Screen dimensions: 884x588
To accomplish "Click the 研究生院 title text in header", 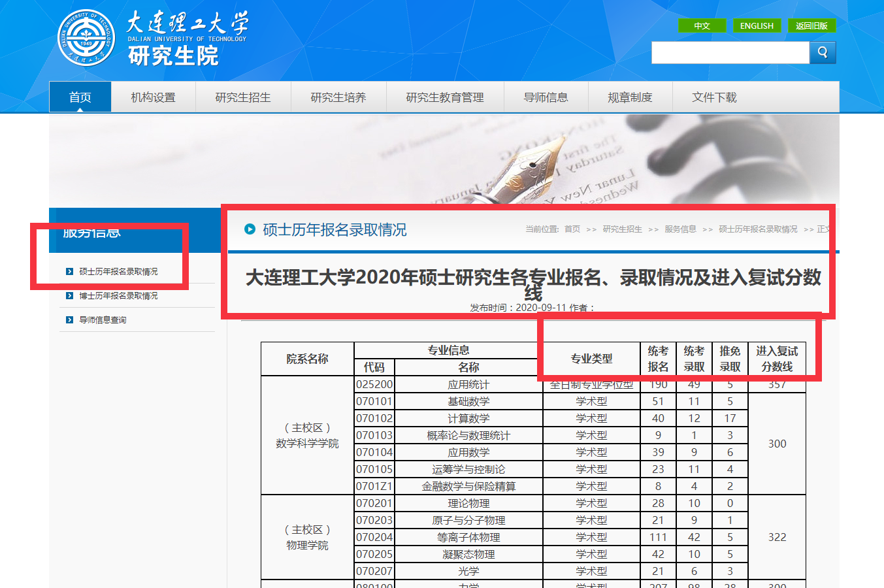I will click(173, 56).
